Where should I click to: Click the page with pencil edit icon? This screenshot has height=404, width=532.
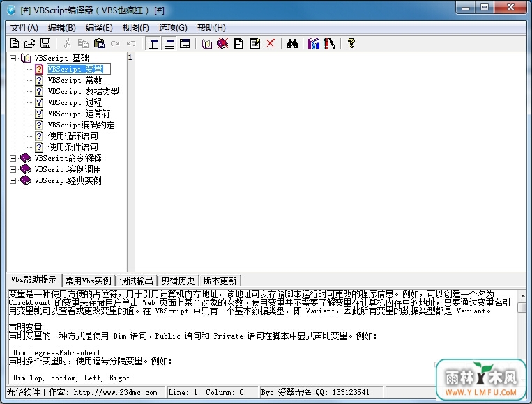coord(254,43)
